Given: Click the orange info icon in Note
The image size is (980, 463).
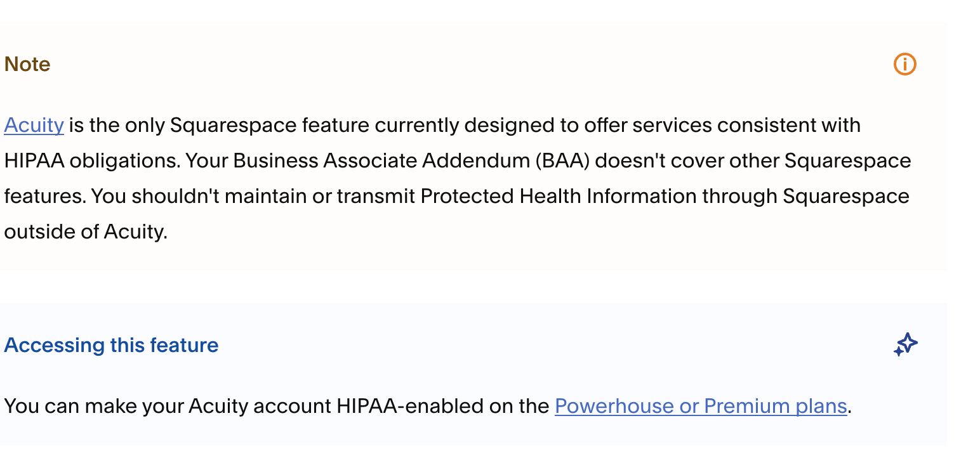Looking at the screenshot, I should [904, 64].
